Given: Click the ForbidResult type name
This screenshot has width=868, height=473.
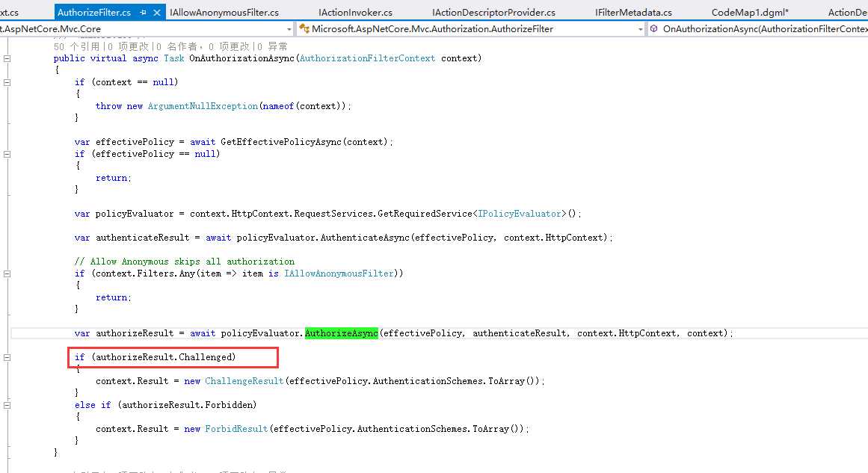Looking at the screenshot, I should click(x=236, y=429).
